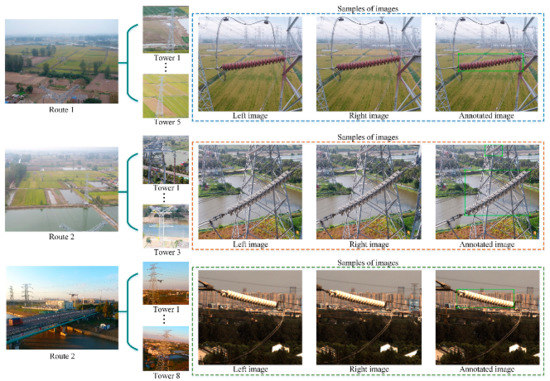Select the Tower 8 thumbnail

pyautogui.click(x=166, y=348)
